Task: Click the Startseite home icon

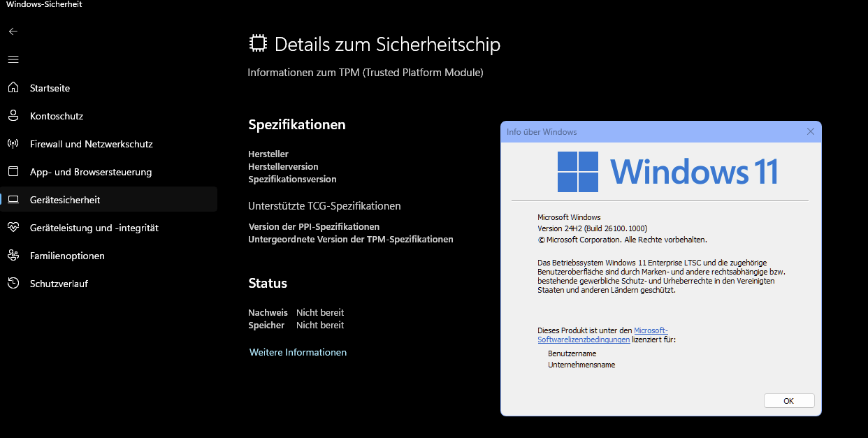Action: (x=13, y=87)
